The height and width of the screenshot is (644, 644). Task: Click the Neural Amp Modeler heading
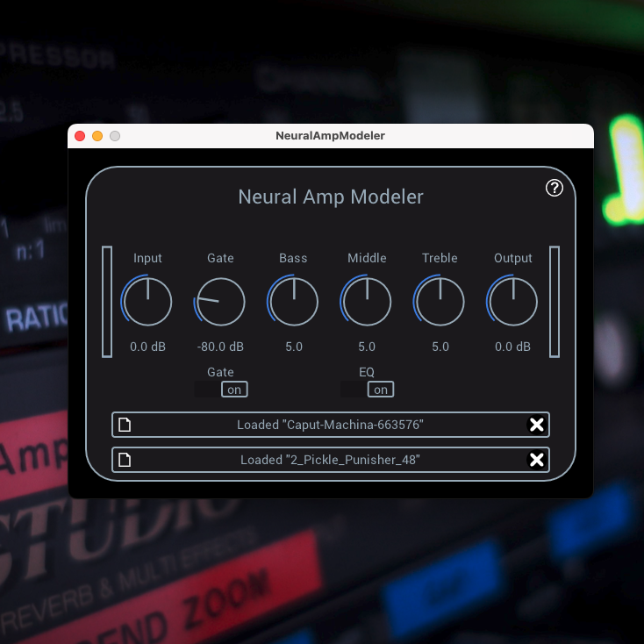pyautogui.click(x=331, y=197)
